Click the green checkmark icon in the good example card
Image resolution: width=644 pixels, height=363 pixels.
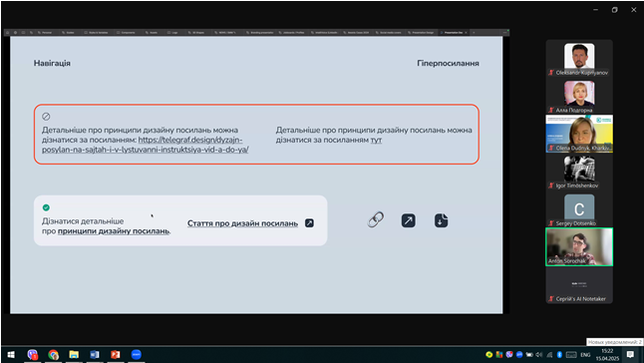(46, 207)
